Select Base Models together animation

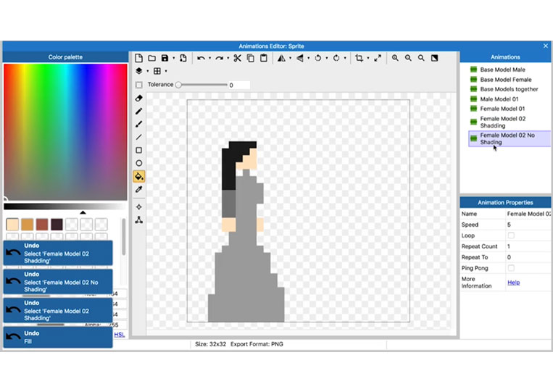click(x=509, y=89)
